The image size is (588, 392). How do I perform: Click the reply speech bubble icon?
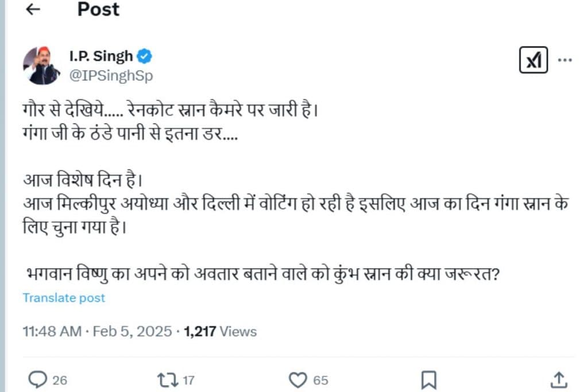[37, 379]
